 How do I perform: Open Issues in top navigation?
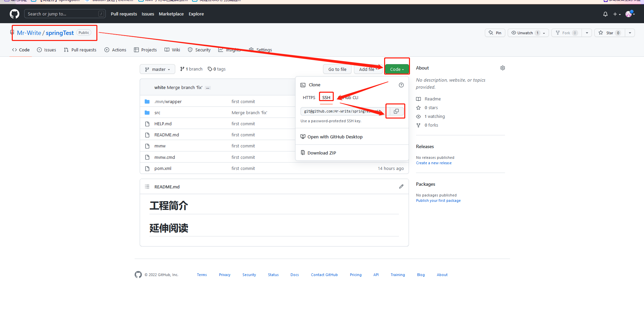148,14
